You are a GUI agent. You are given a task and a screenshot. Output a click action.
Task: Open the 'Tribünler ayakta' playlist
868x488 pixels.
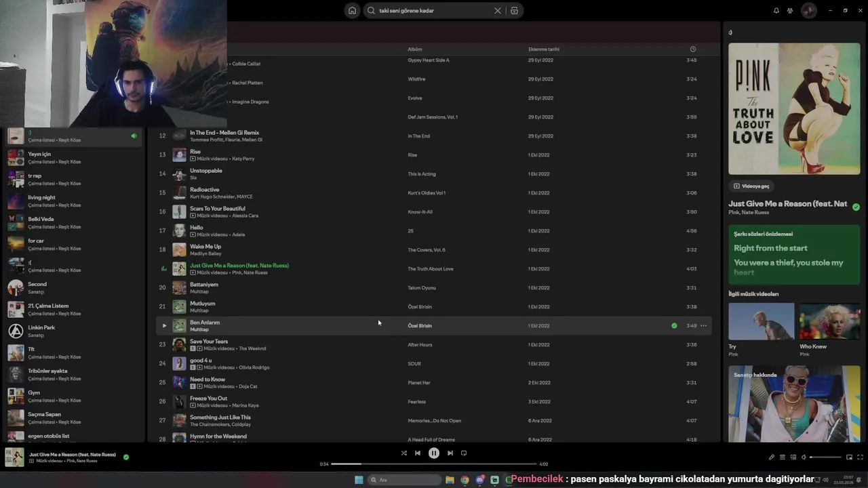coord(75,374)
